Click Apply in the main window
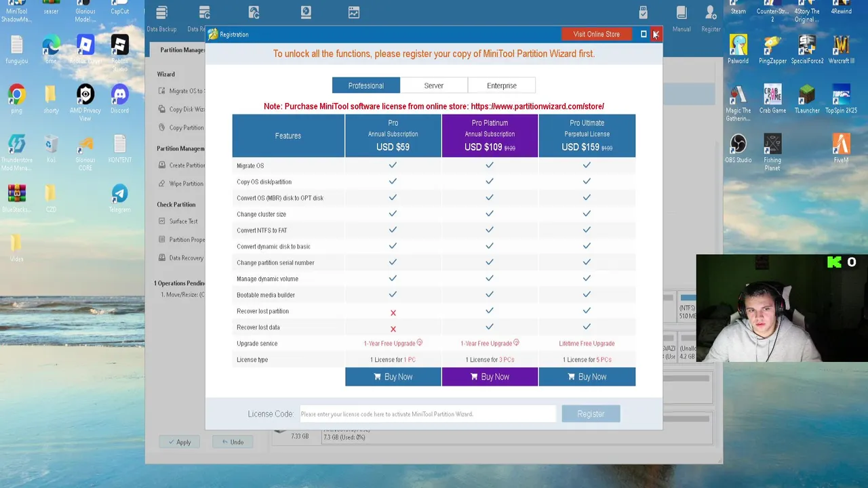 pyautogui.click(x=179, y=442)
